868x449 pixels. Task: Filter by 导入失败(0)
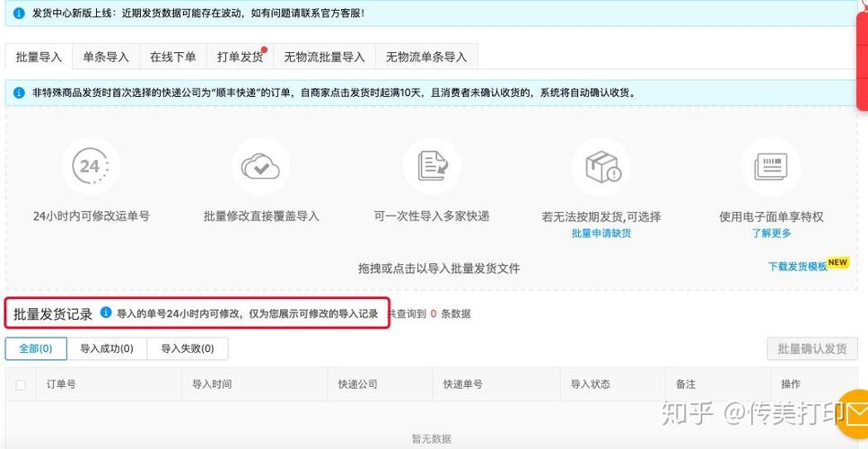[188, 348]
